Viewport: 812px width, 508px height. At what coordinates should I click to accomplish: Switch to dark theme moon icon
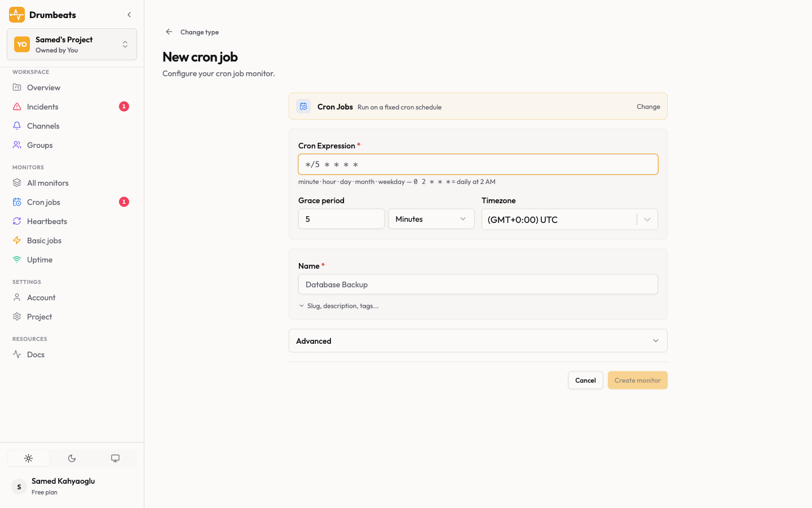72,458
